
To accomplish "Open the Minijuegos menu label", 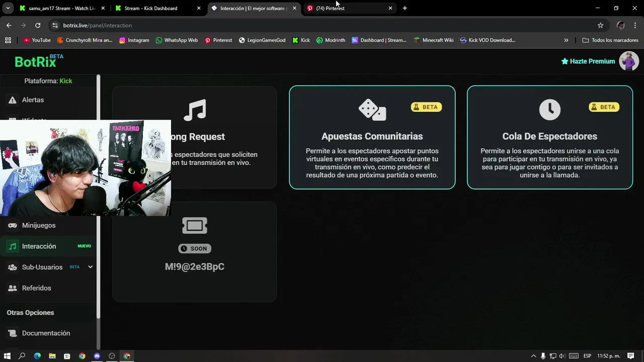I will [x=39, y=225].
